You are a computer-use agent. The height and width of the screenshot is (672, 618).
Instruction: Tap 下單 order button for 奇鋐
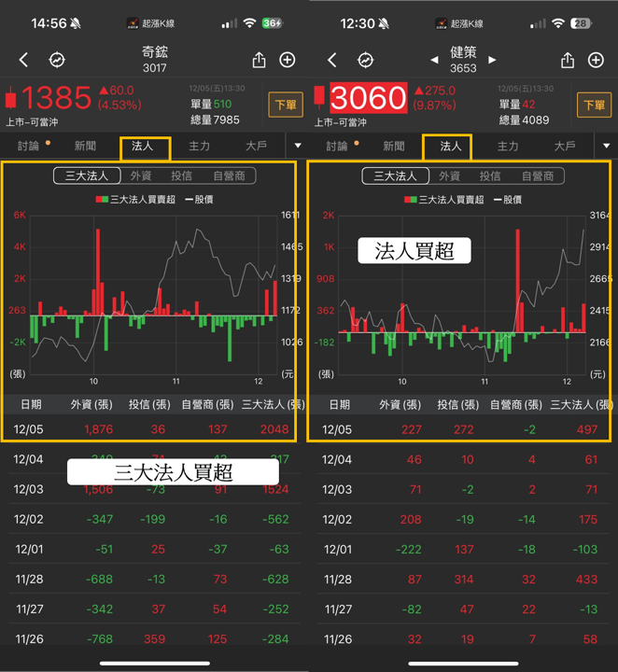coord(286,105)
